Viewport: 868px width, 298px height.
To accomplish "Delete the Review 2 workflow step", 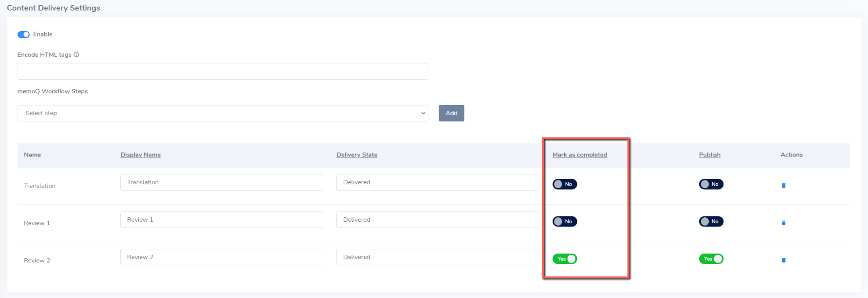I will pyautogui.click(x=784, y=261).
